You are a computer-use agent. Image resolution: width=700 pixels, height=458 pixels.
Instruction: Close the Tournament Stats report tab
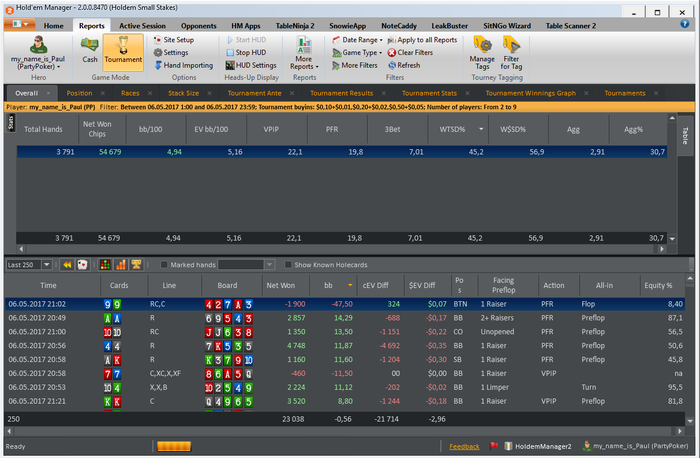(x=467, y=93)
